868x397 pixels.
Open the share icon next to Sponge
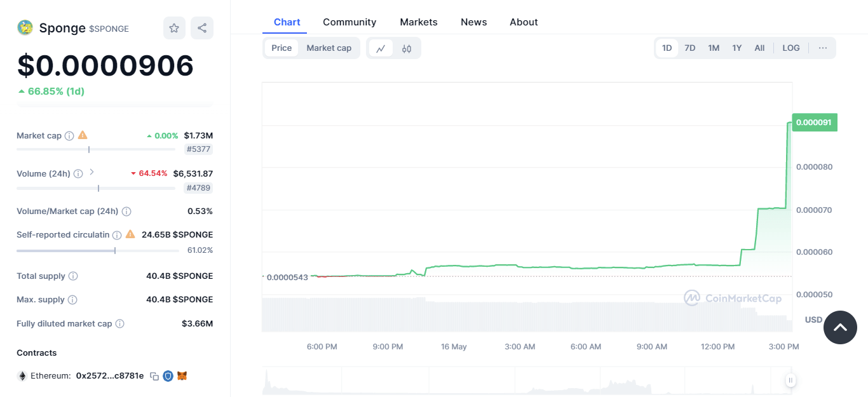point(202,28)
